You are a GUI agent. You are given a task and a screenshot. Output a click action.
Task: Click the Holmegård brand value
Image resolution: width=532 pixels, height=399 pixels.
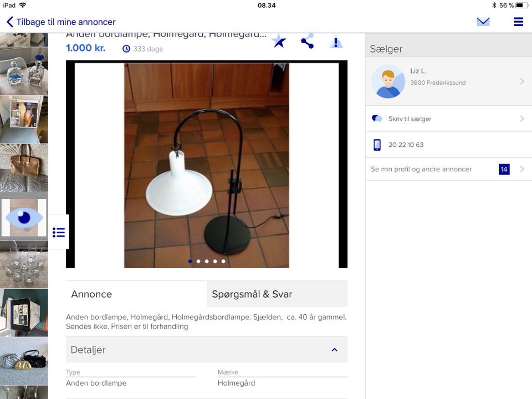[x=236, y=383]
